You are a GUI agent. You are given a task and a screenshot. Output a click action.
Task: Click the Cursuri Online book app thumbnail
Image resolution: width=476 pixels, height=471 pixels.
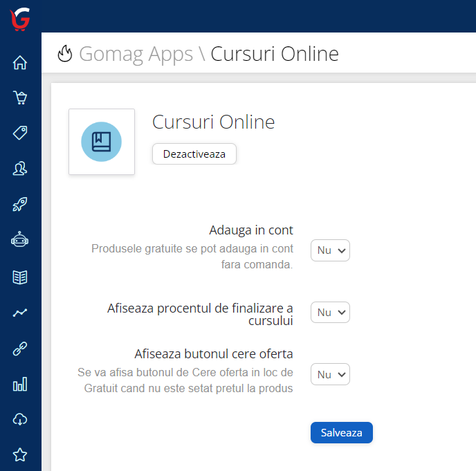tap(102, 142)
